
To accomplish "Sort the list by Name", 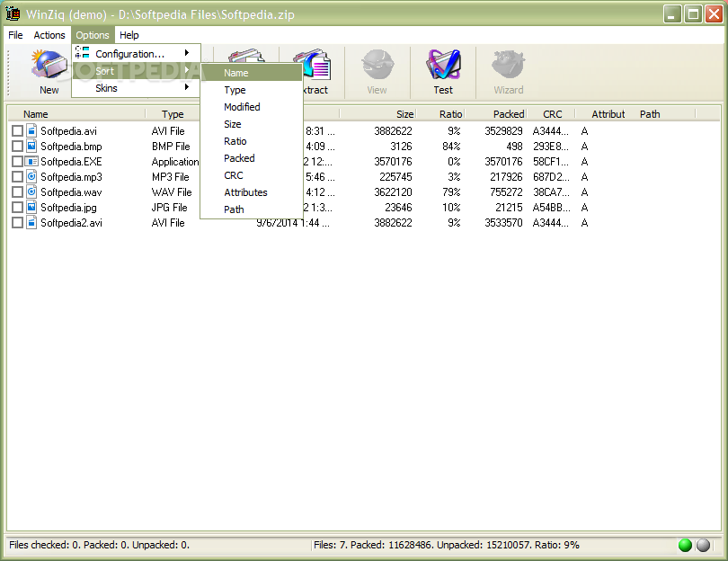I will [x=252, y=73].
